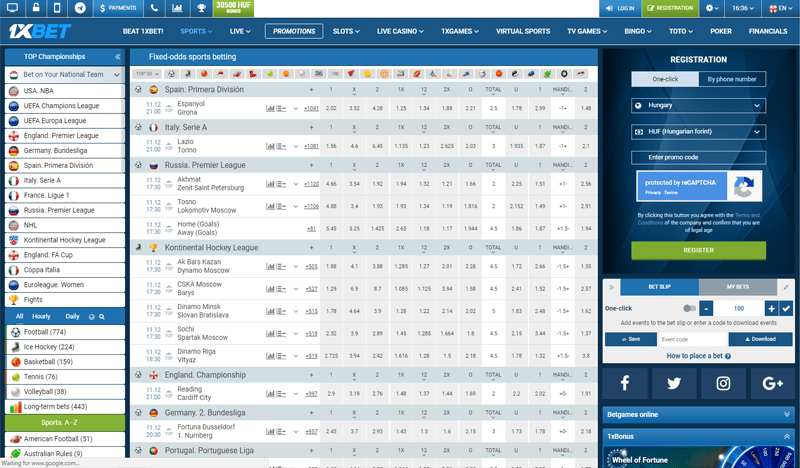Open the How to place a bet link
Image resolution: width=800 pixels, height=468 pixels.
click(698, 355)
